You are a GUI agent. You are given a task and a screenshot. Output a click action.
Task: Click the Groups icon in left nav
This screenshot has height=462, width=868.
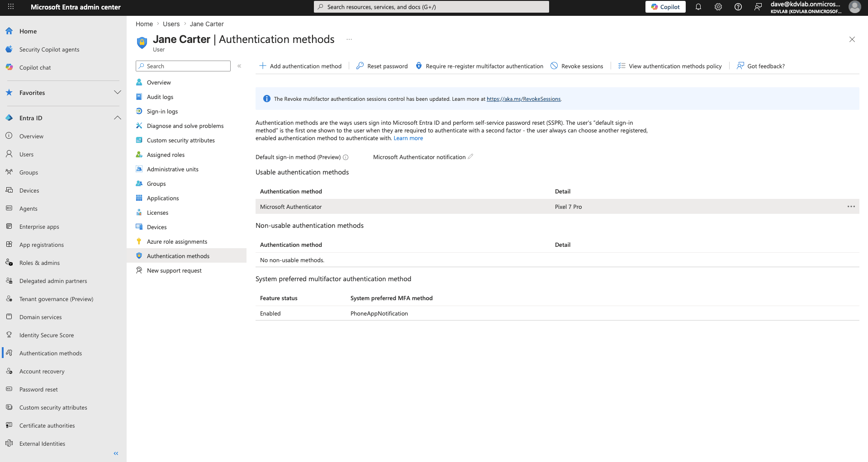pos(9,172)
